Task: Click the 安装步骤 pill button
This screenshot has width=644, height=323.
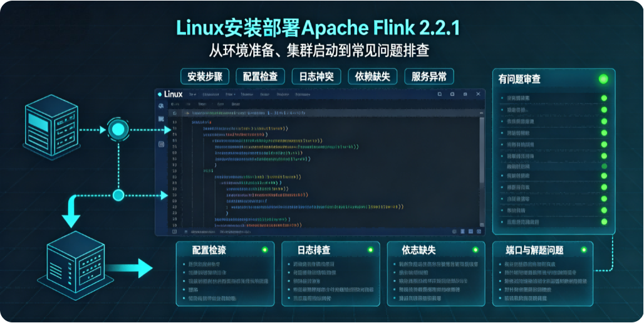Action: pos(204,77)
